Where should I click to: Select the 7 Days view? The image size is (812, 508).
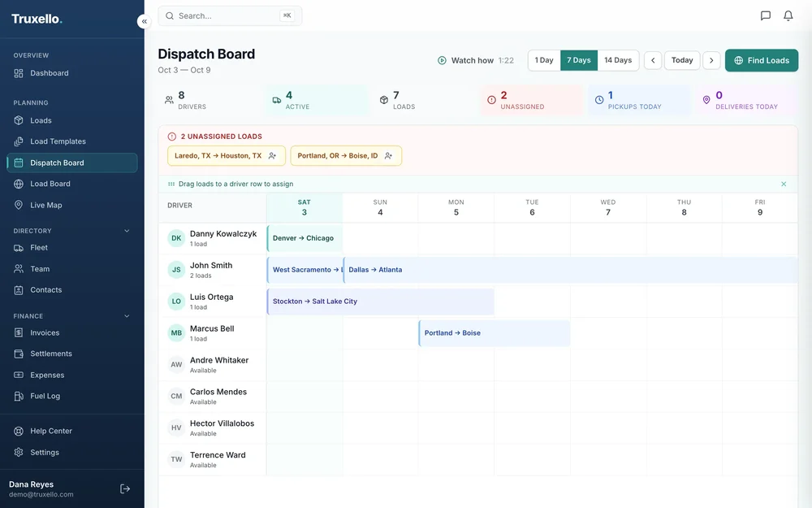579,60
